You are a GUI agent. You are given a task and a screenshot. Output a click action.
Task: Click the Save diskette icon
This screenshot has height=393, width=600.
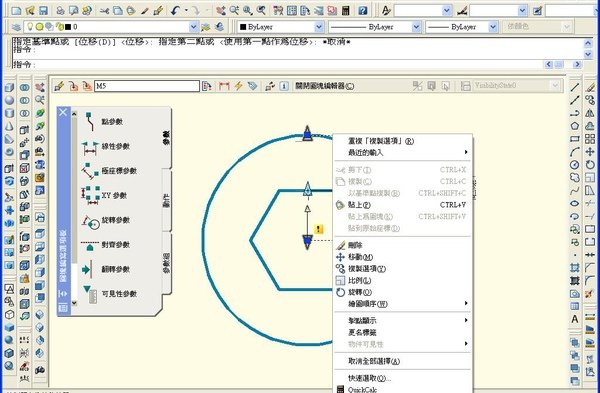pos(43,10)
